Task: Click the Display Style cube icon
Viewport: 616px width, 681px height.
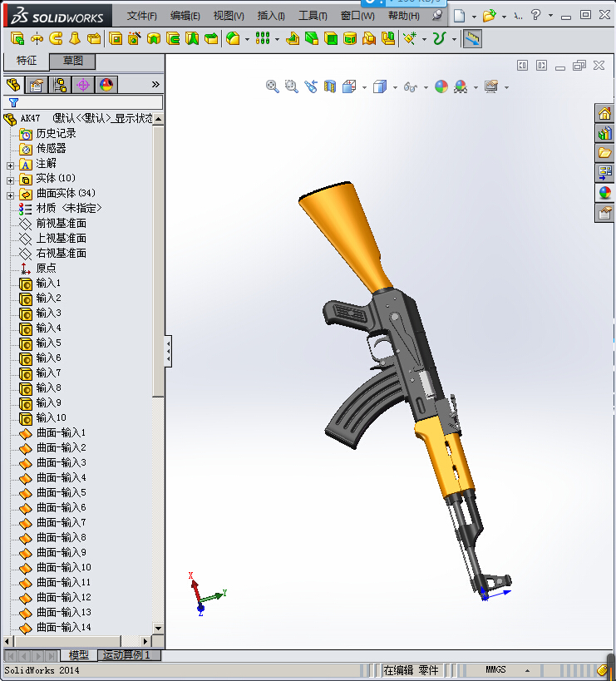Action: point(380,86)
